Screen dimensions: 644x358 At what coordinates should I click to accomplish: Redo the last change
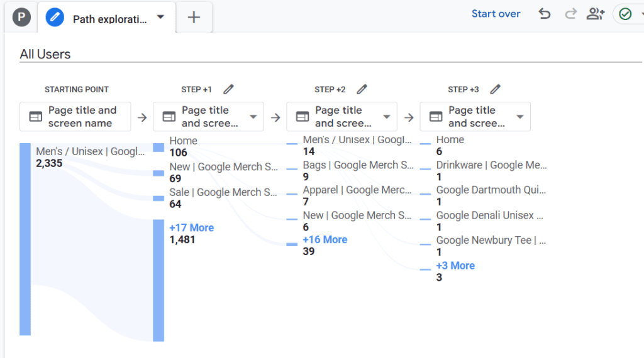pyautogui.click(x=570, y=14)
